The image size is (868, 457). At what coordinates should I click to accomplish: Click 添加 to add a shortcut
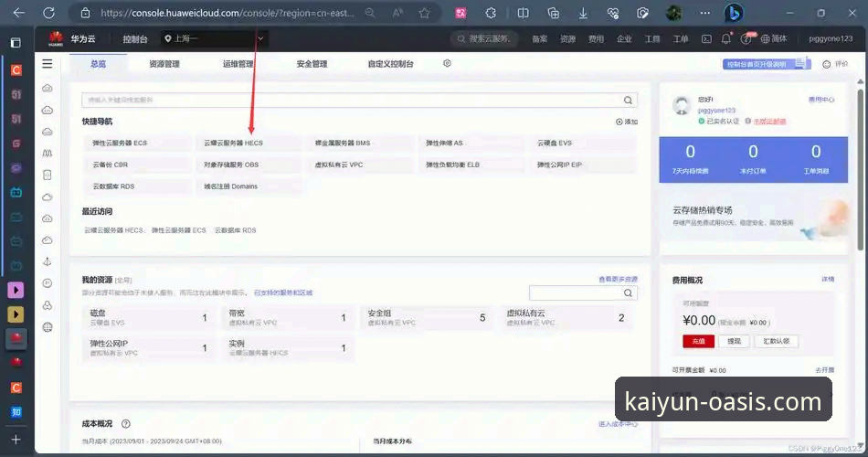pos(627,122)
